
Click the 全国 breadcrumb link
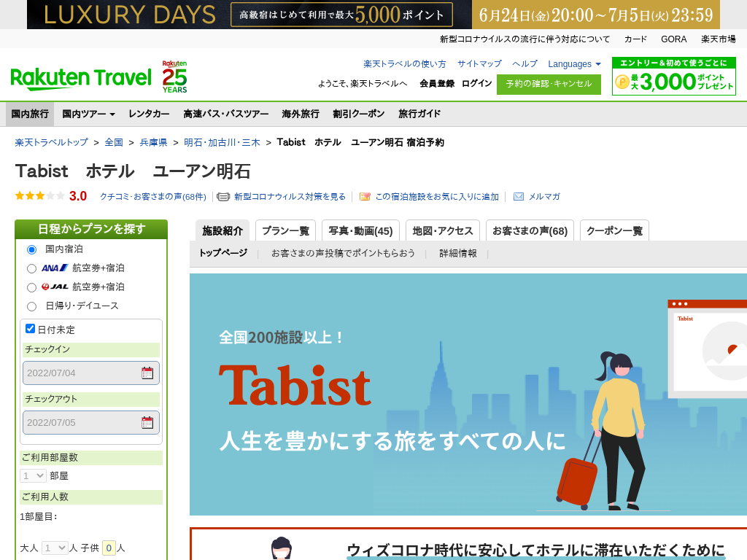click(114, 142)
